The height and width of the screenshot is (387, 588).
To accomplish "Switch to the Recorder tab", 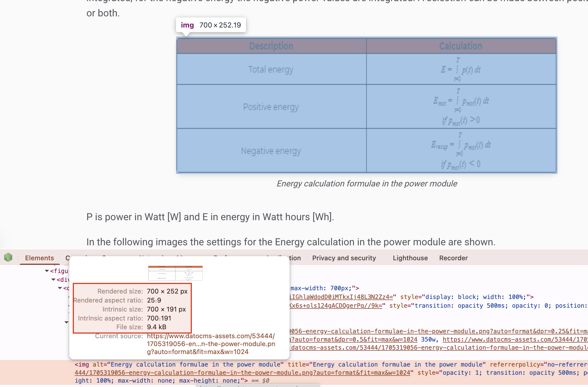I will point(453,258).
